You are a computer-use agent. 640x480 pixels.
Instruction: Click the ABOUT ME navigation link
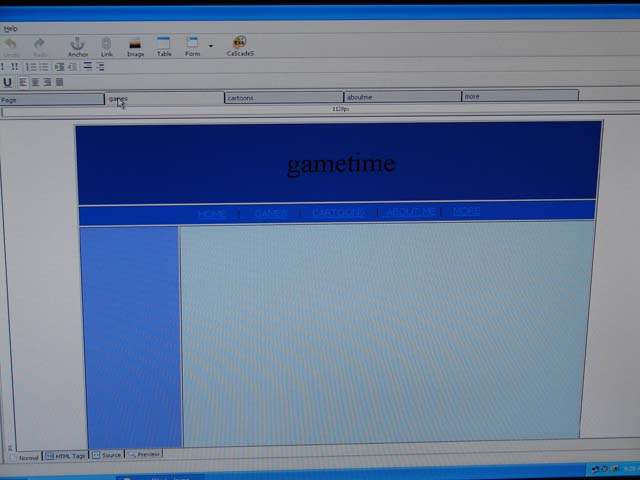[x=411, y=212]
